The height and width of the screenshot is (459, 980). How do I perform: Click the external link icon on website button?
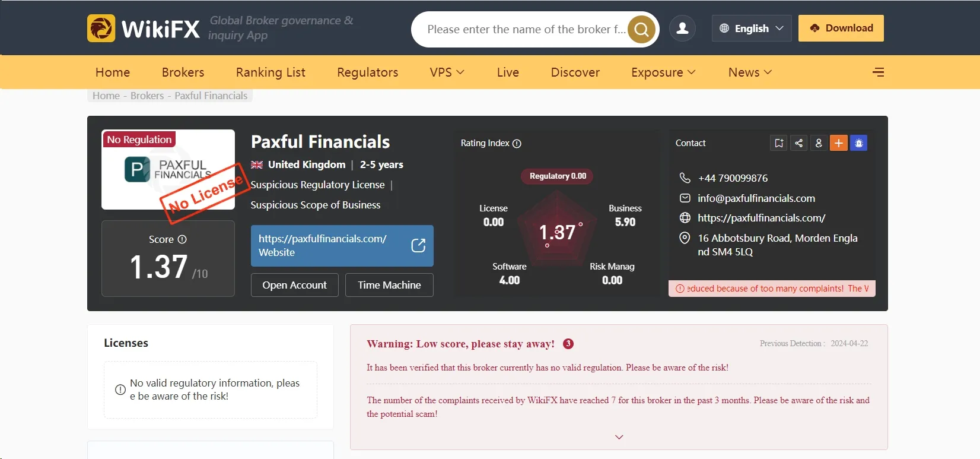click(418, 245)
